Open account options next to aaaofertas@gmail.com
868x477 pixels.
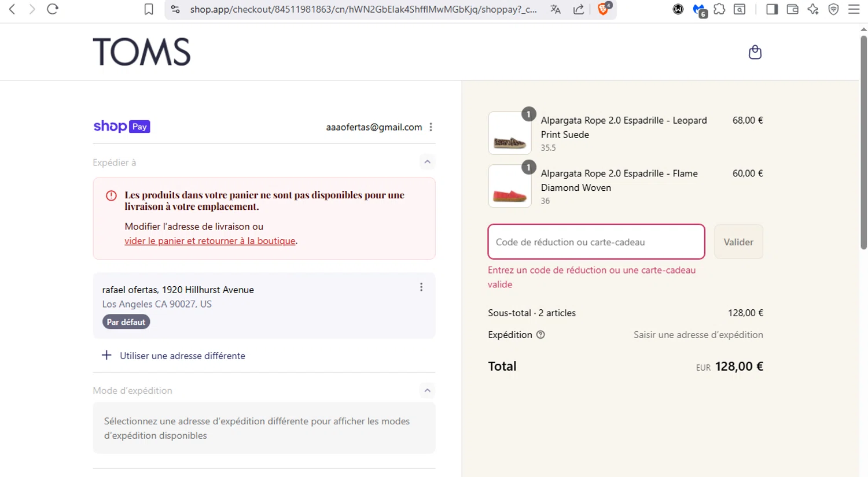431,127
